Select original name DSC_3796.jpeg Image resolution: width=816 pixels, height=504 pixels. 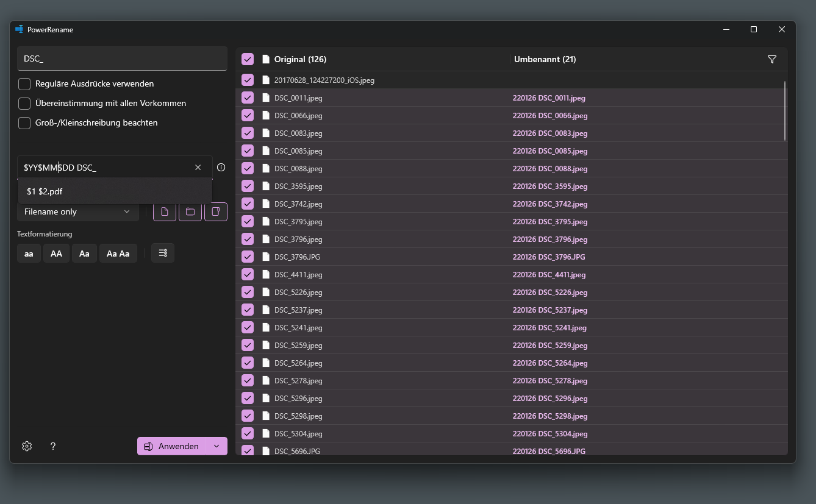point(298,239)
